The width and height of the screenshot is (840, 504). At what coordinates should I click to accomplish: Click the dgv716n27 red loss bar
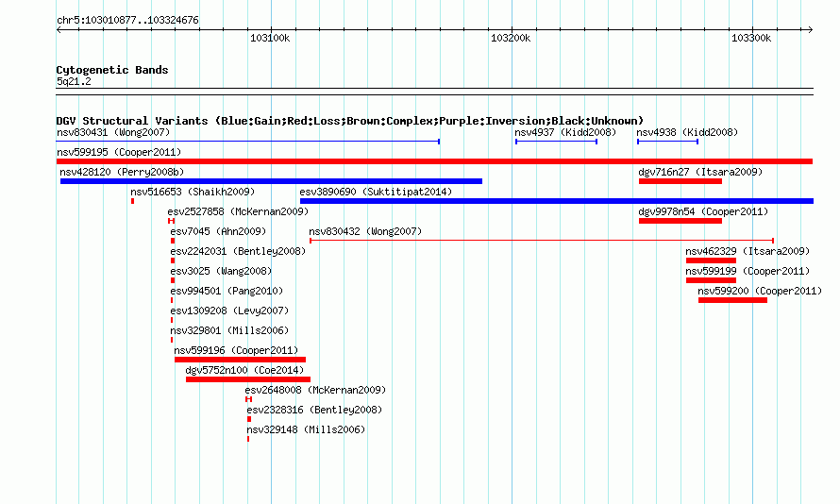[x=680, y=181]
